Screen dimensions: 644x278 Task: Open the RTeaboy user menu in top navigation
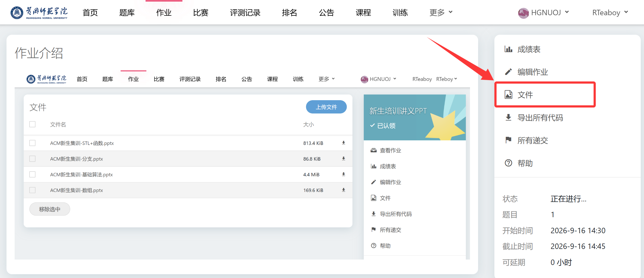tap(610, 12)
